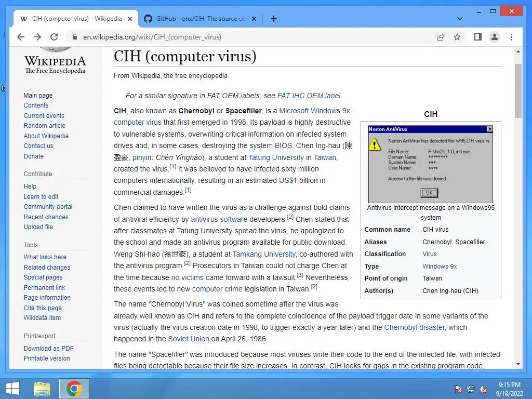Image resolution: width=532 pixels, height=399 pixels.
Task: Open Tamkang University link
Action: (x=264, y=254)
